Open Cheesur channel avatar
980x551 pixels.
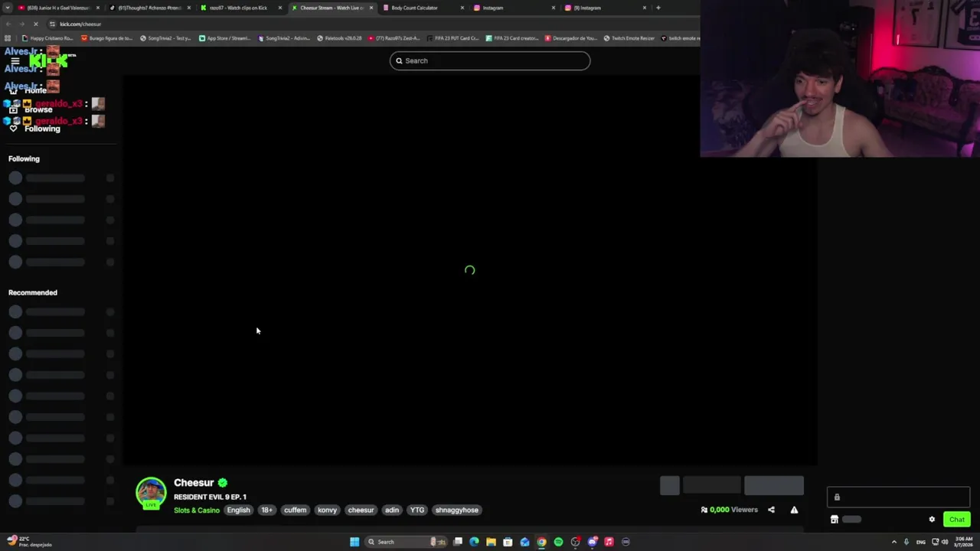coord(151,493)
